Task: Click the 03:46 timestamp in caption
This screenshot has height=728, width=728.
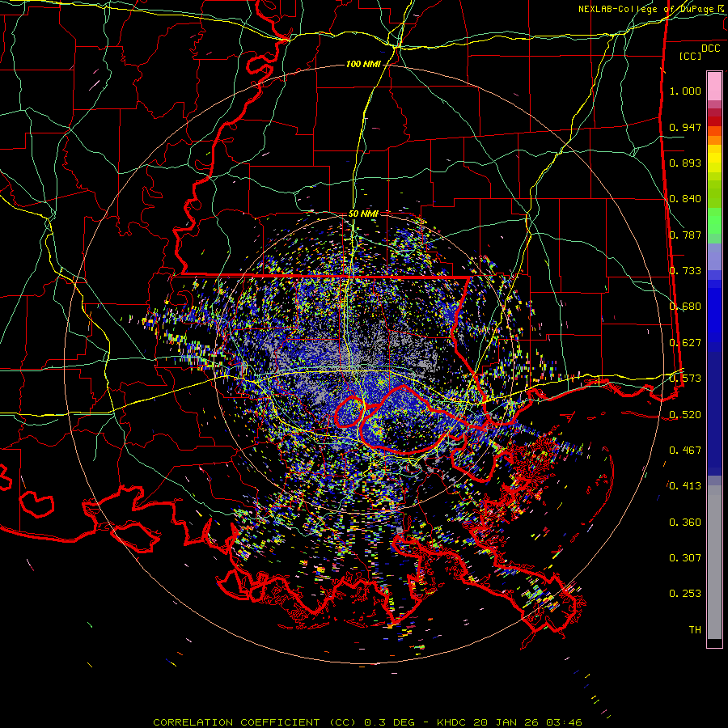Action: tap(565, 722)
